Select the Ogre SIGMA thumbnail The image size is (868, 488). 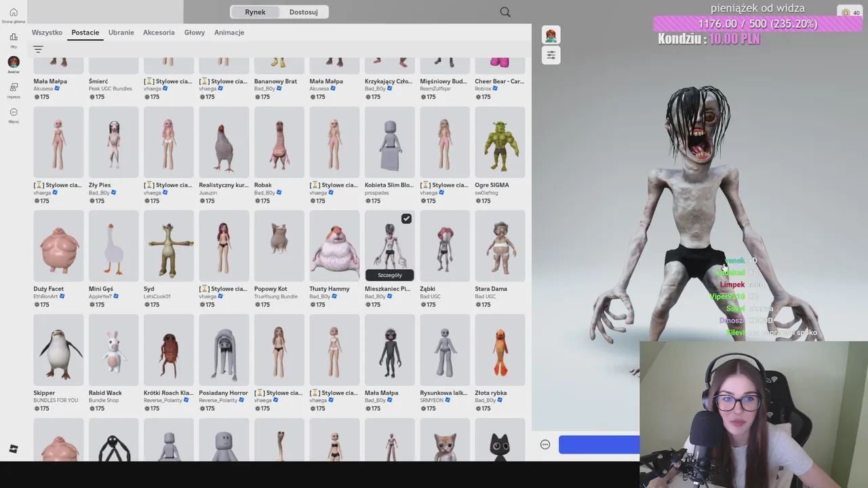point(500,142)
